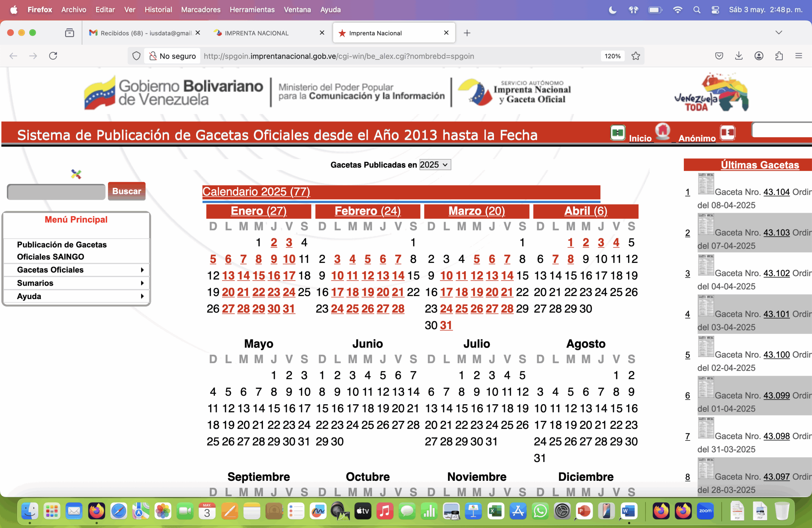Image resolution: width=812 pixels, height=528 pixels.
Task: Close the Imprenta Nacional active tab
Action: (446, 33)
